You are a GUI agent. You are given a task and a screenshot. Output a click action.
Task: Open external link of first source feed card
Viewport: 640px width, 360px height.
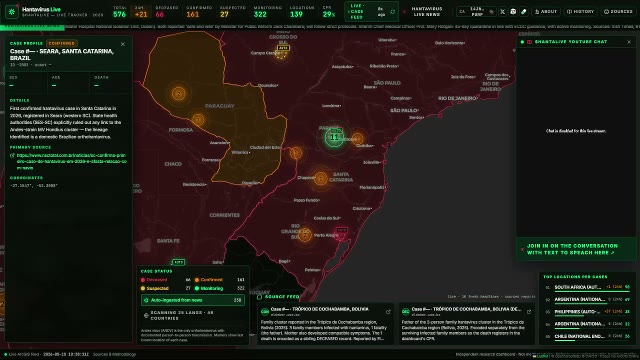point(388,312)
